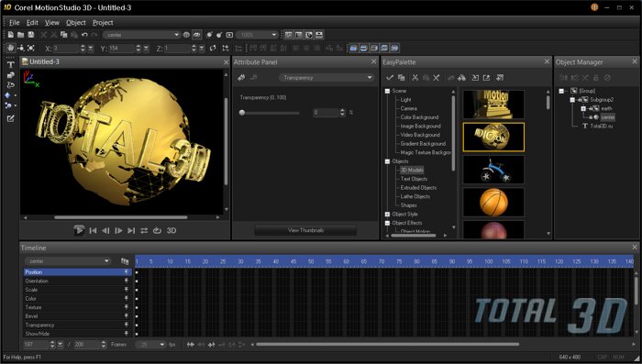This screenshot has width=642, height=364.
Task: Select the basketball model thumbnail
Action: pos(493,203)
